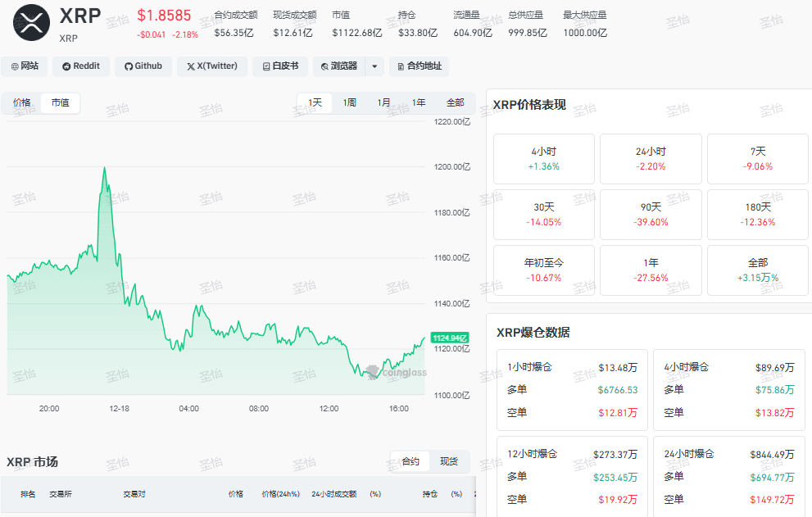Set chart range to 1年
The image size is (812, 517).
pos(419,102)
